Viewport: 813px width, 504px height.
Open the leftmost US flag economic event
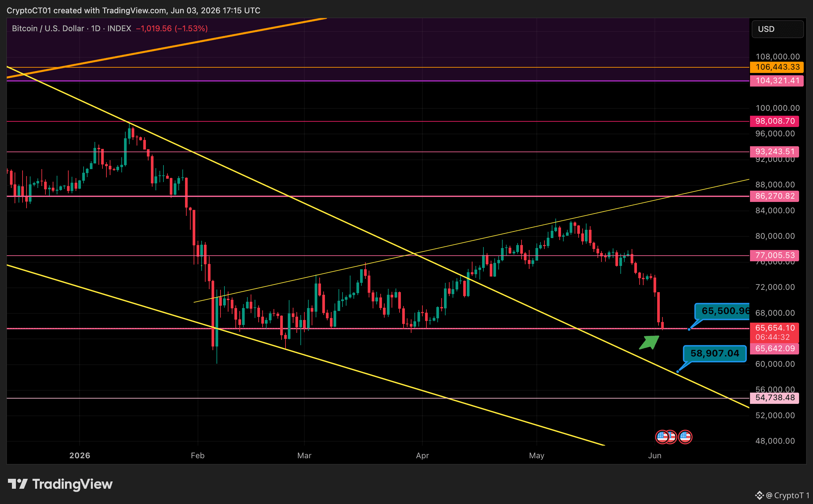[662, 437]
